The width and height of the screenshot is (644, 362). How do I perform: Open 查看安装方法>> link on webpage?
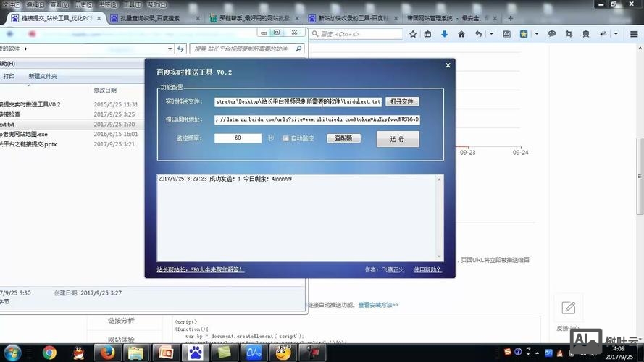click(x=378, y=305)
